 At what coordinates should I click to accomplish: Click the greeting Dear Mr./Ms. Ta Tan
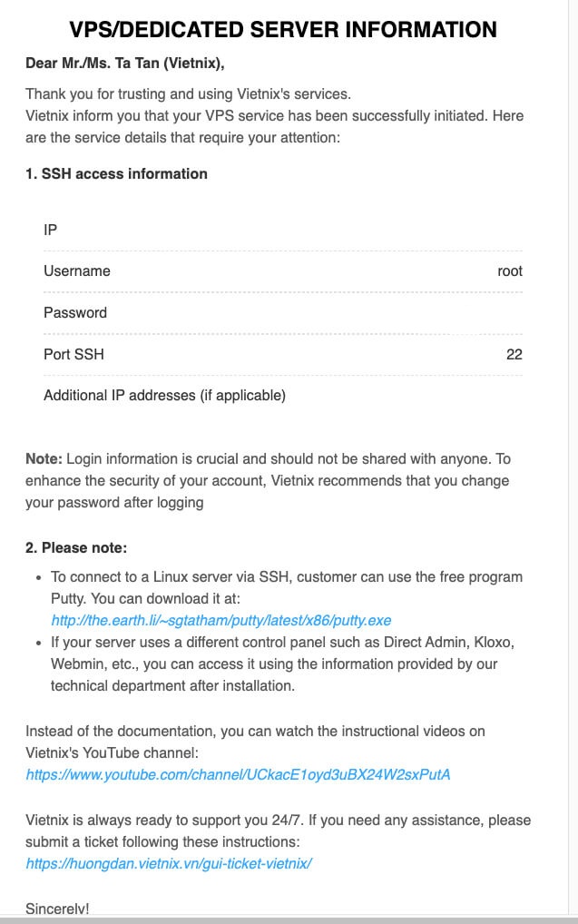coord(125,63)
